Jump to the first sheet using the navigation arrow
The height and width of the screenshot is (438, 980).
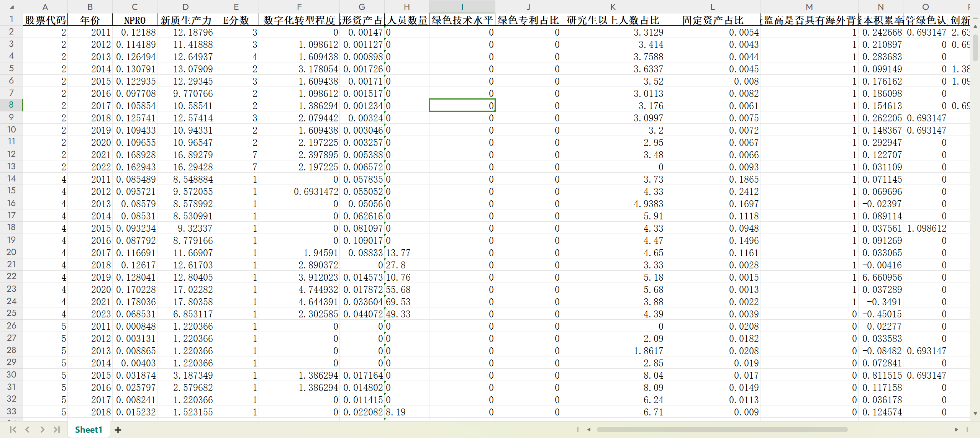coord(13,430)
